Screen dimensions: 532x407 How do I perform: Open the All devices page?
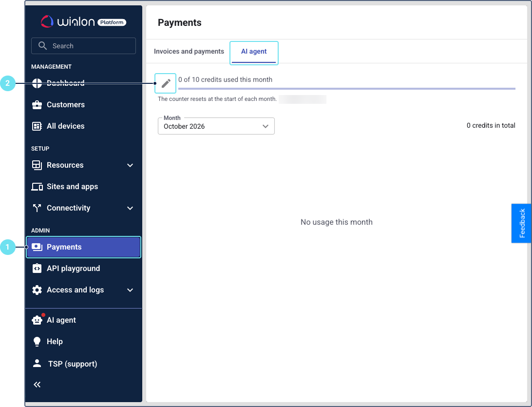click(65, 126)
